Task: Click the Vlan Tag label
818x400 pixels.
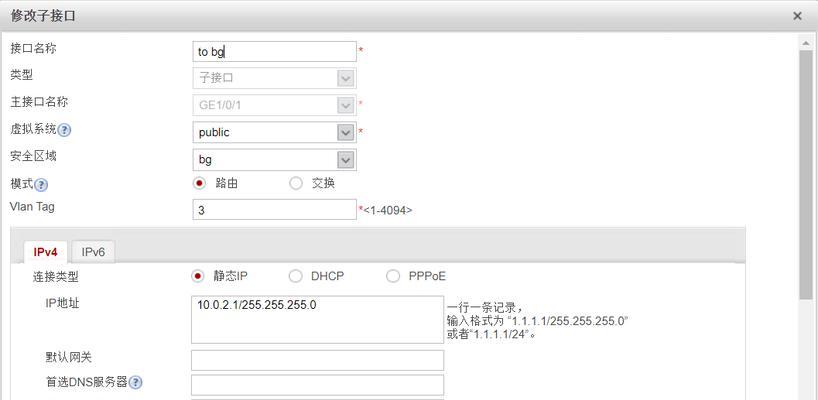Action: tap(32, 207)
